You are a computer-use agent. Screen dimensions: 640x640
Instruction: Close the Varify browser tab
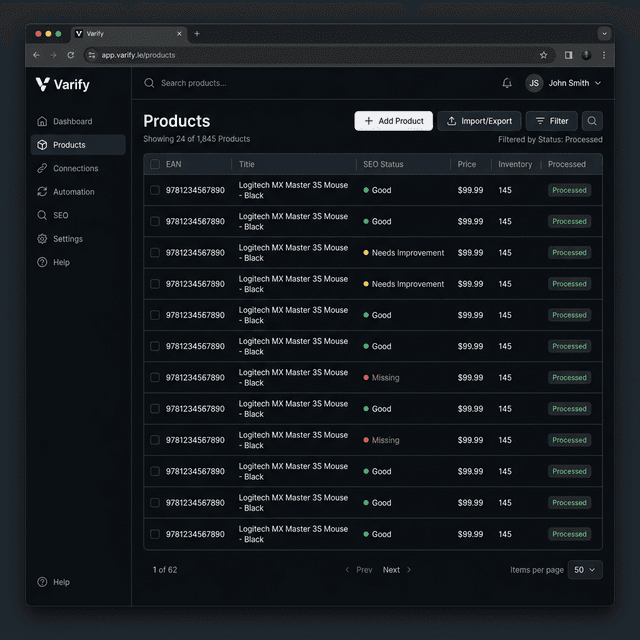pos(179,33)
